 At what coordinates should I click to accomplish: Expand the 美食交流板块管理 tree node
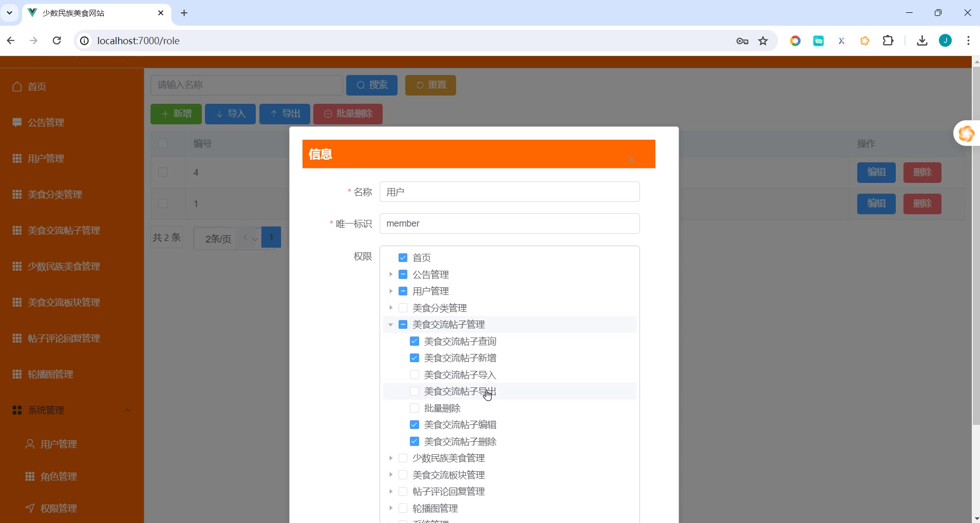(391, 475)
